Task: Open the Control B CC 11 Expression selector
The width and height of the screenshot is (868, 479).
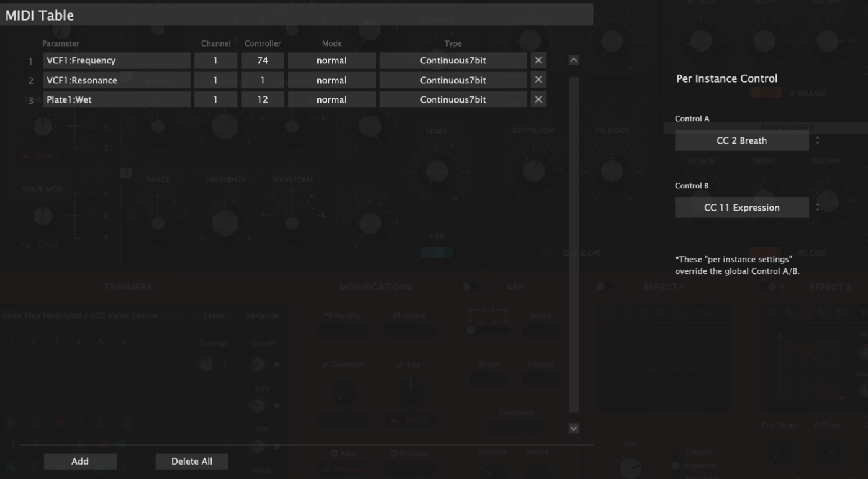Action: pos(742,207)
